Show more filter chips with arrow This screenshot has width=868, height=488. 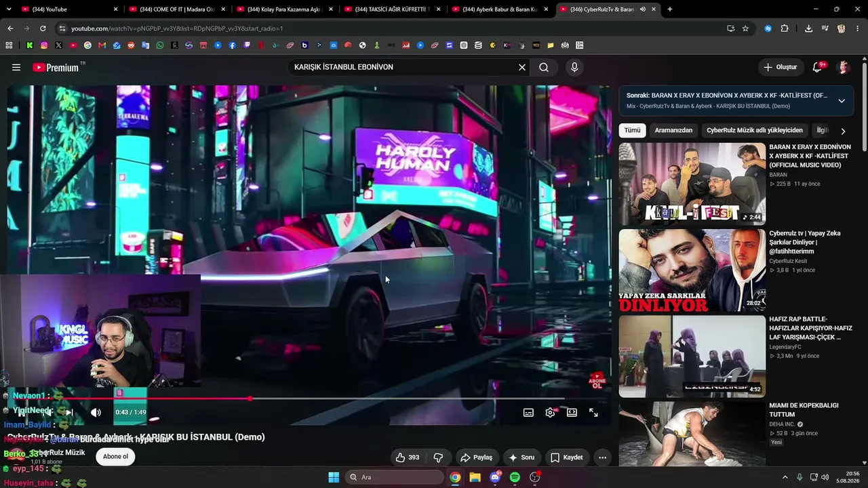pyautogui.click(x=843, y=131)
